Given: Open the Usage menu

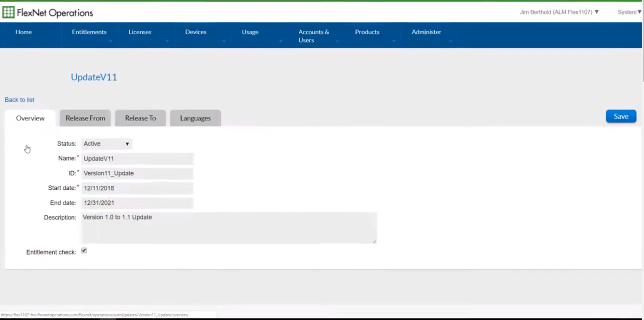Looking at the screenshot, I should 250,32.
